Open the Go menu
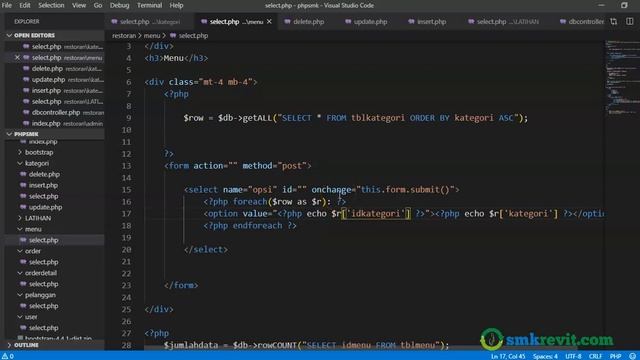640x360 pixels. tap(98, 5)
